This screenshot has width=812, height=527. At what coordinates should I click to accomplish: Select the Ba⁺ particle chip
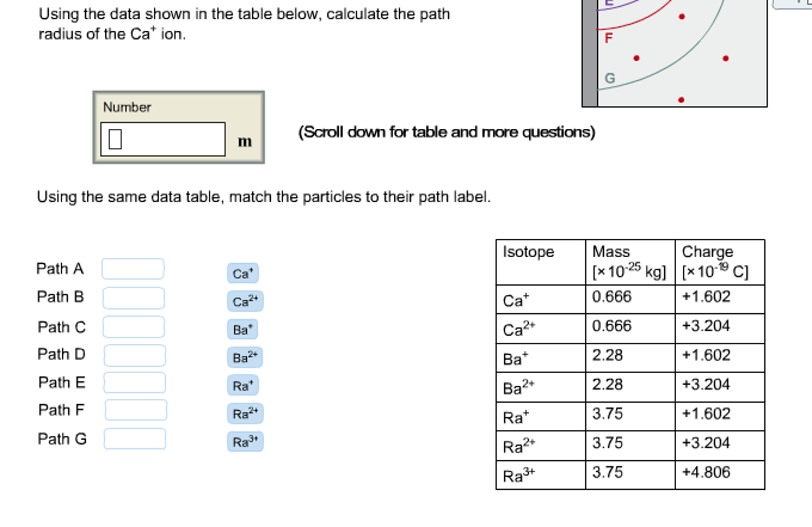(x=243, y=329)
